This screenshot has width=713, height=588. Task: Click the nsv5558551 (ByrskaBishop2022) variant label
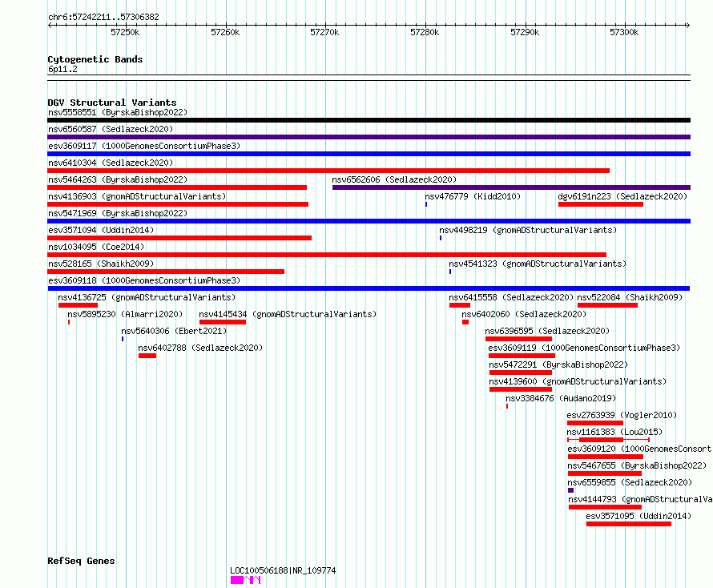118,112
